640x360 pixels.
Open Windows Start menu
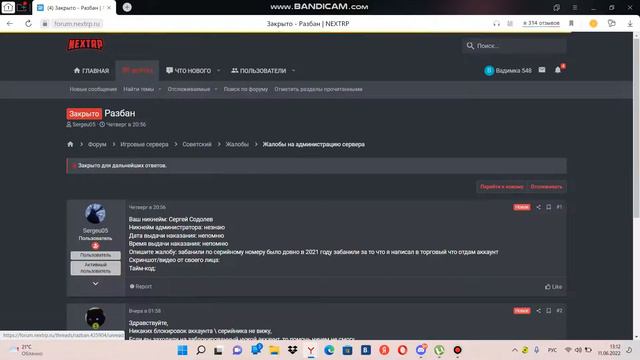pyautogui.click(x=182, y=350)
